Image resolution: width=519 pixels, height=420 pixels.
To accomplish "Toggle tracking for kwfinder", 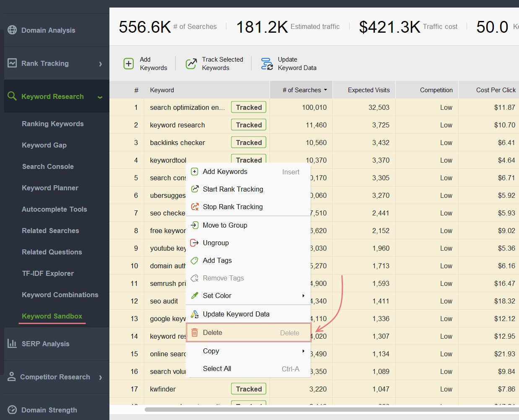I will click(248, 389).
